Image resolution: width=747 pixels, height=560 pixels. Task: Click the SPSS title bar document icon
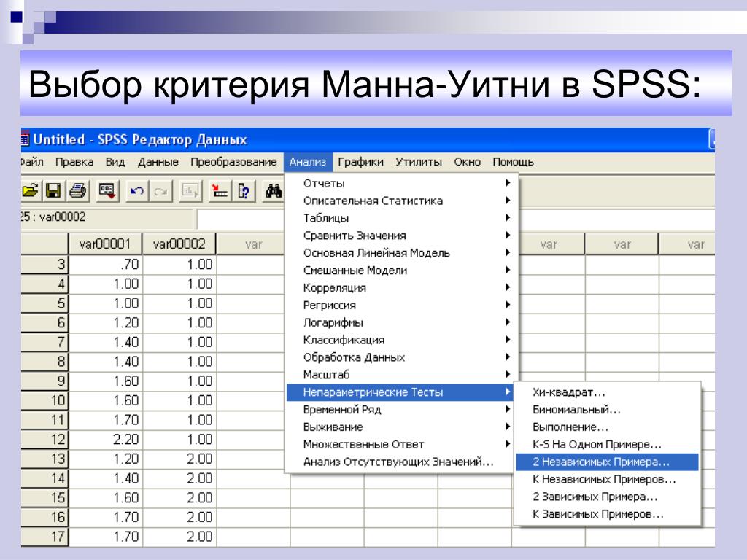point(25,139)
